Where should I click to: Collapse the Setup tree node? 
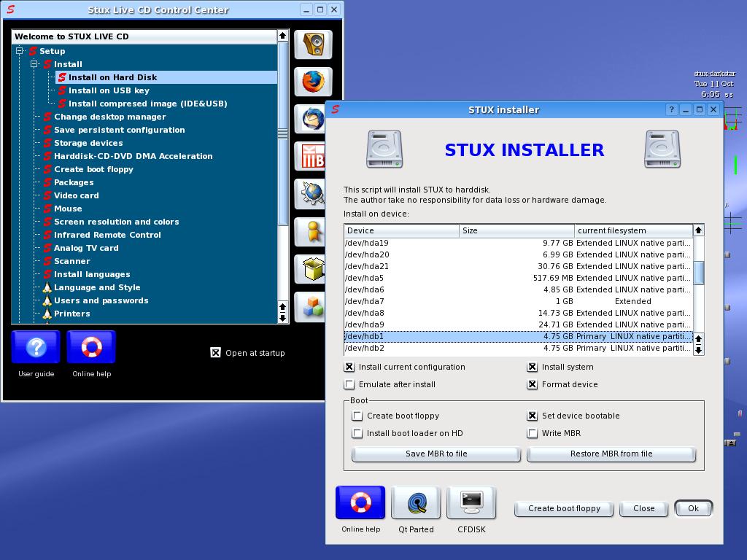[20, 50]
